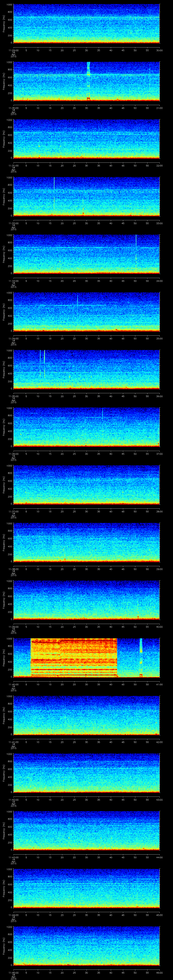Open the 11:39 spectrogram panel
173x980 pixels.
coord(86,600)
